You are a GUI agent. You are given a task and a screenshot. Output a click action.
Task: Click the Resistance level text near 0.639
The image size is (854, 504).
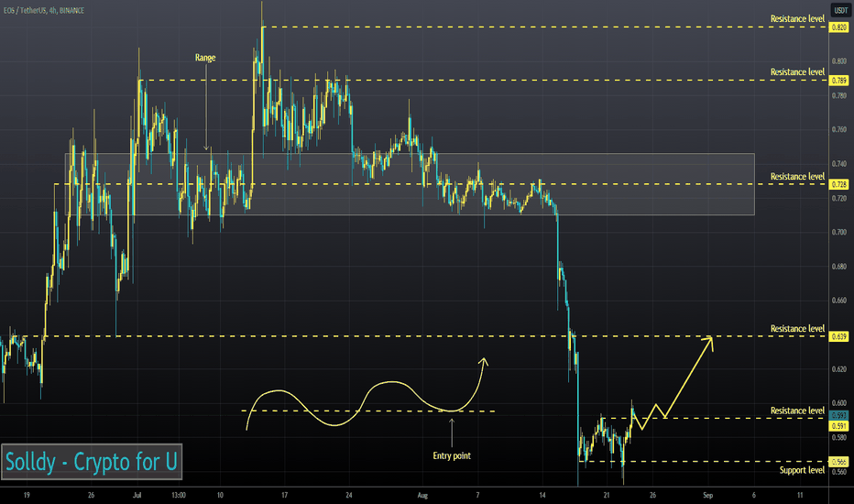[797, 329]
